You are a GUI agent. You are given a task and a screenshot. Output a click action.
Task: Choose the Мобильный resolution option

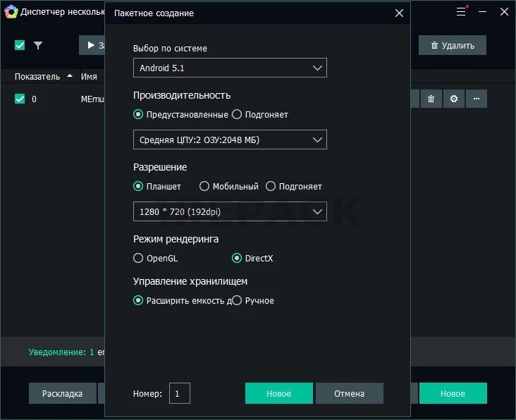tap(204, 187)
